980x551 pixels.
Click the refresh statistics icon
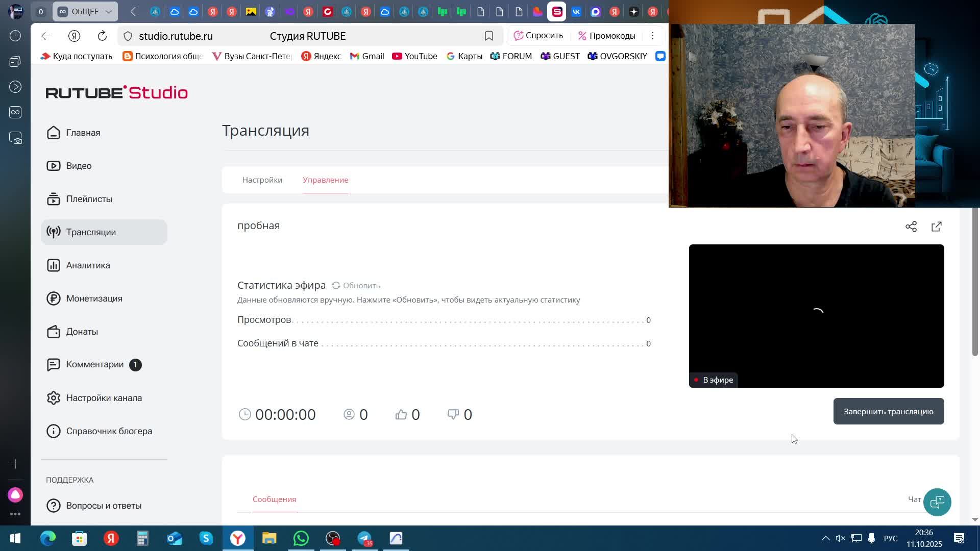pos(336,286)
